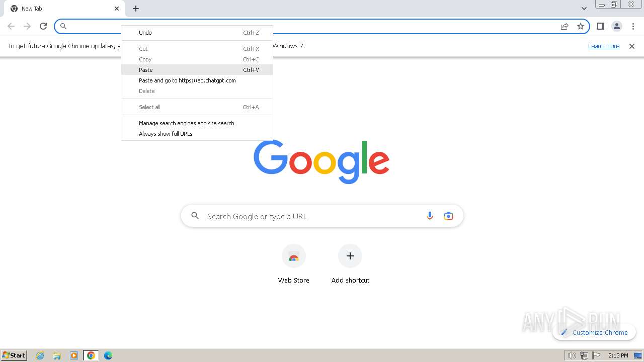Click the Delete menu entry
The width and height of the screenshot is (644, 362).
[197, 91]
